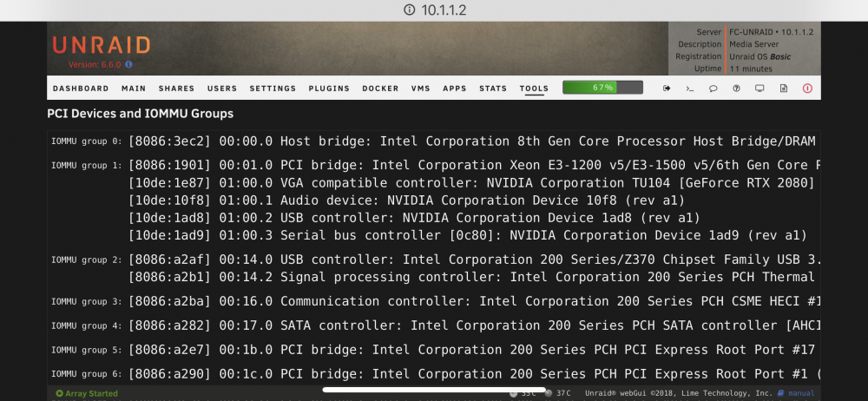
Task: Click the IOMMU group 2 label
Action: tap(86, 260)
